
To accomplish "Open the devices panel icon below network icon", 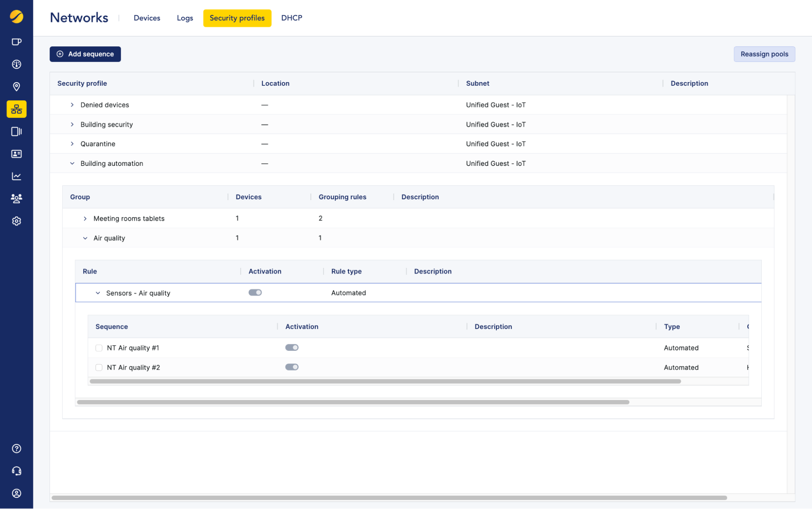I will pos(16,131).
